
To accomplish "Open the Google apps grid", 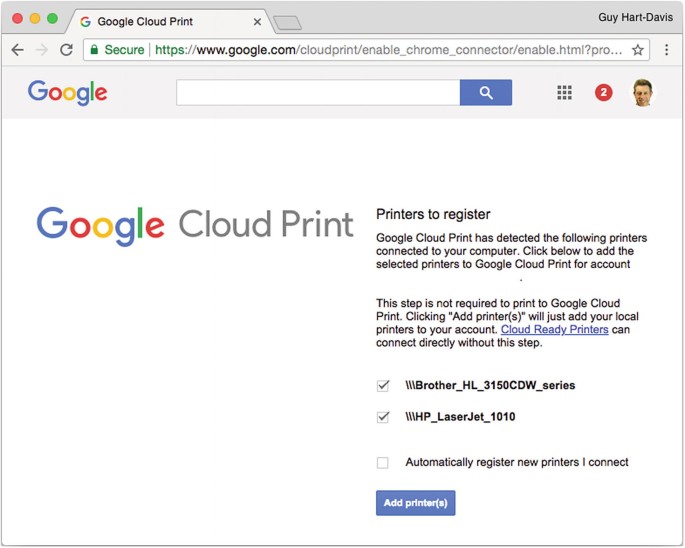I will pyautogui.click(x=564, y=93).
